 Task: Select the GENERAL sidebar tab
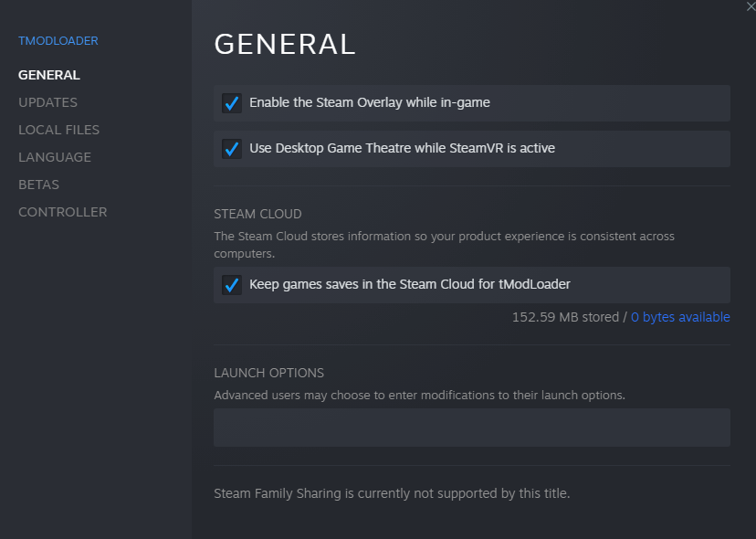tap(49, 75)
